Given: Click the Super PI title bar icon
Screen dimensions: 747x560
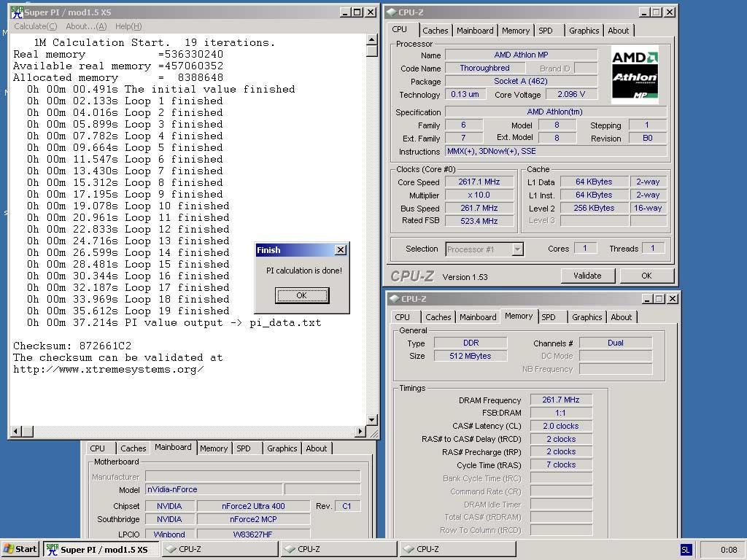Looking at the screenshot, I should [x=17, y=12].
